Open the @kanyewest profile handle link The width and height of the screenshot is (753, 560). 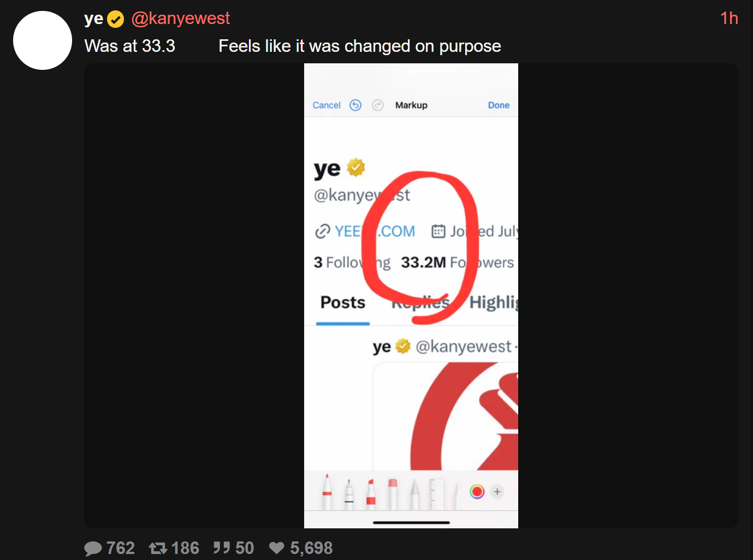click(181, 19)
